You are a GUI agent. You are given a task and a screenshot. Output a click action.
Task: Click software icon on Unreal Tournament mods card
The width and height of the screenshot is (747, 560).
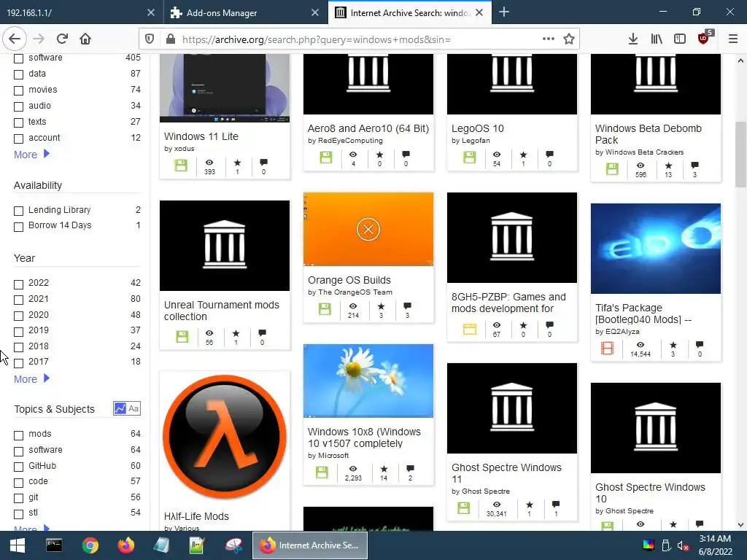coord(182,337)
